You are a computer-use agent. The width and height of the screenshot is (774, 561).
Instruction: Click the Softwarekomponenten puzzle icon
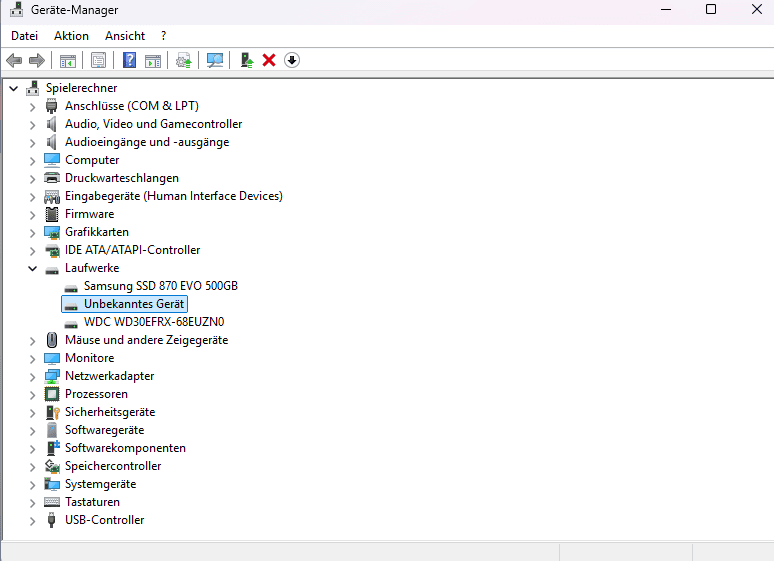[52, 448]
